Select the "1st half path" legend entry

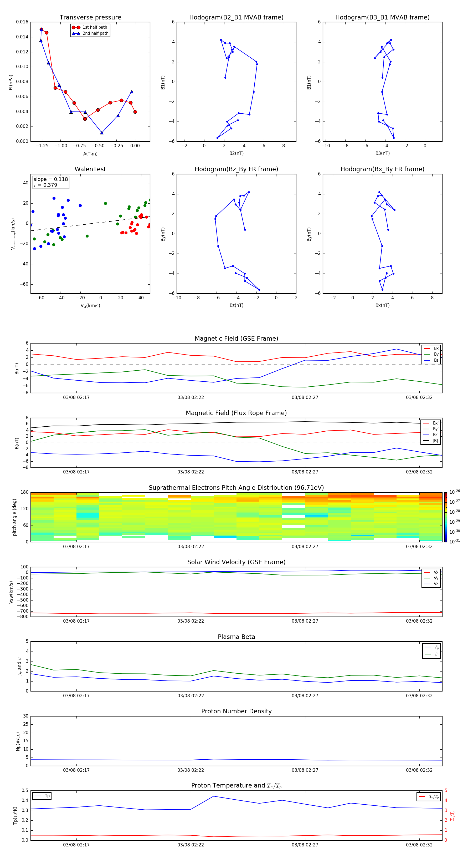(90, 27)
